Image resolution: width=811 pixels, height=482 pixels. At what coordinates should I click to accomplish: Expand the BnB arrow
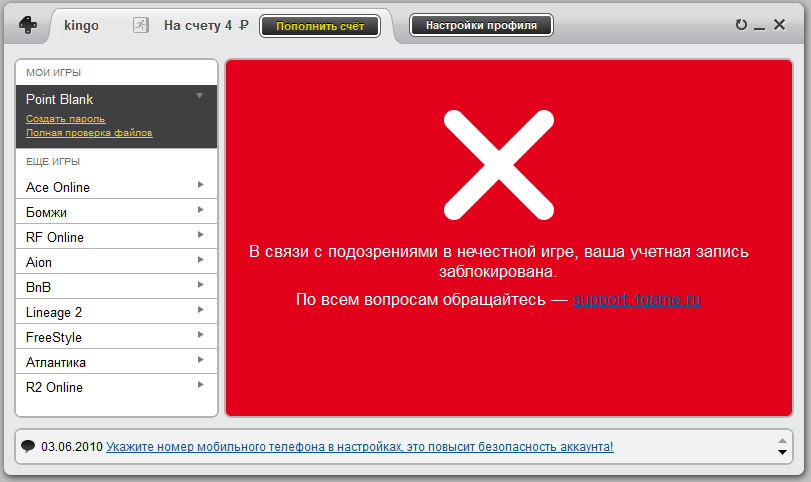(x=201, y=284)
